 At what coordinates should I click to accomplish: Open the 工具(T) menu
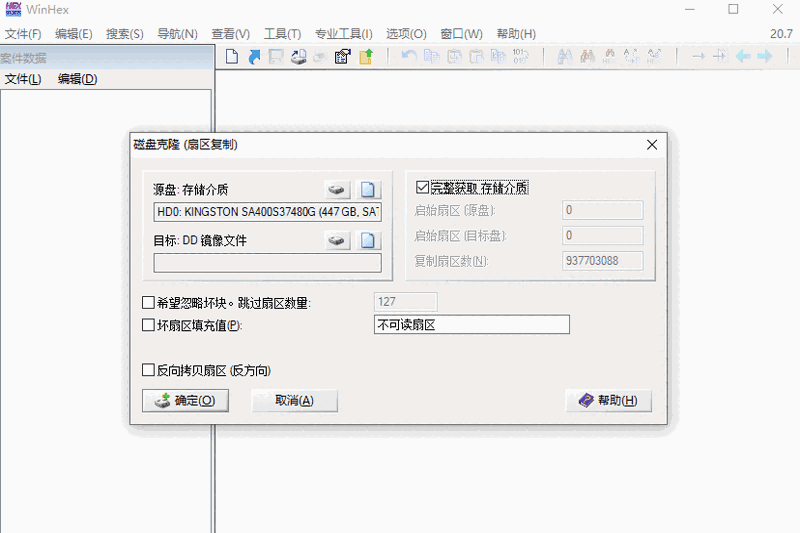click(283, 34)
